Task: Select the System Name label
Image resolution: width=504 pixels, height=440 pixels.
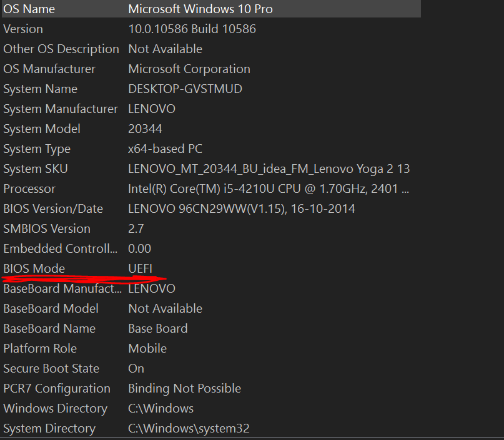Action: 40,89
